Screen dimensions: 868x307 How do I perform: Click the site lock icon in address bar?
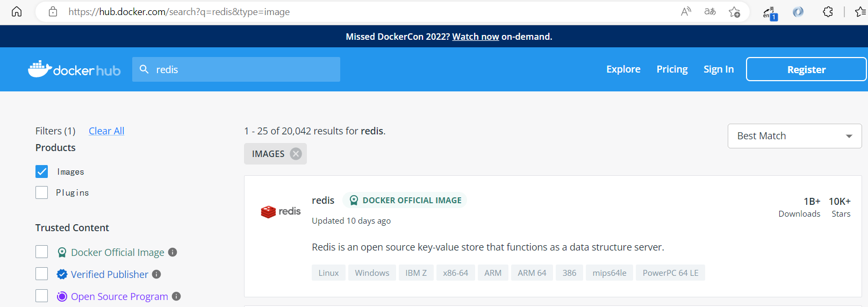(53, 11)
